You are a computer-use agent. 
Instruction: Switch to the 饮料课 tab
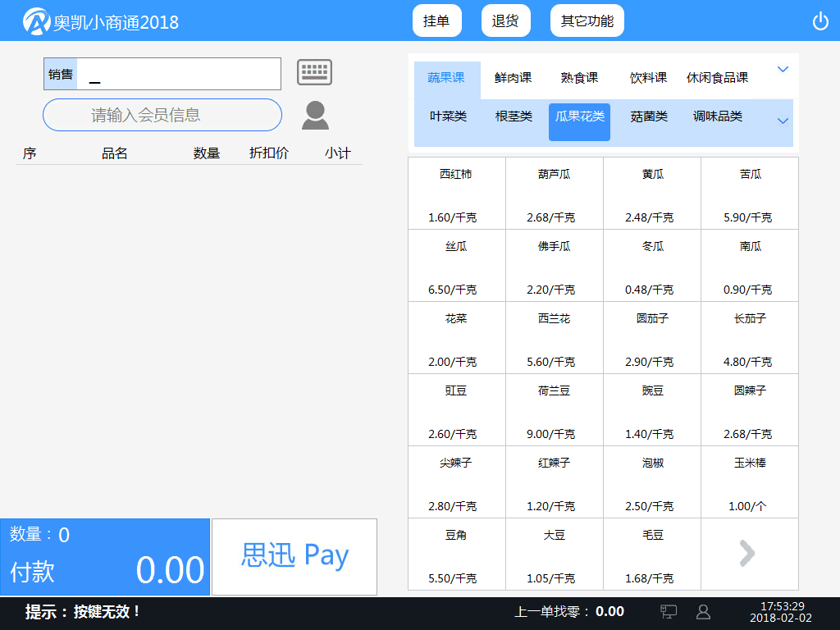coord(647,78)
